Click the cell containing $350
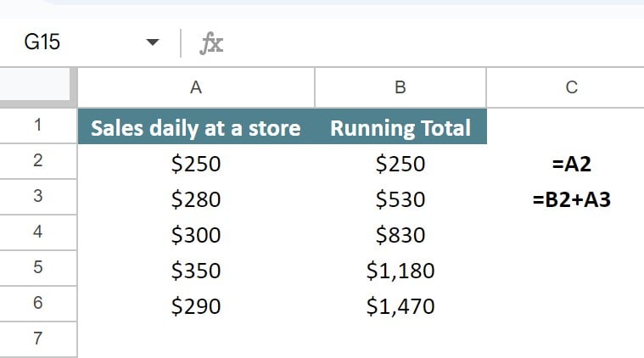This screenshot has height=358, width=644. 196,271
